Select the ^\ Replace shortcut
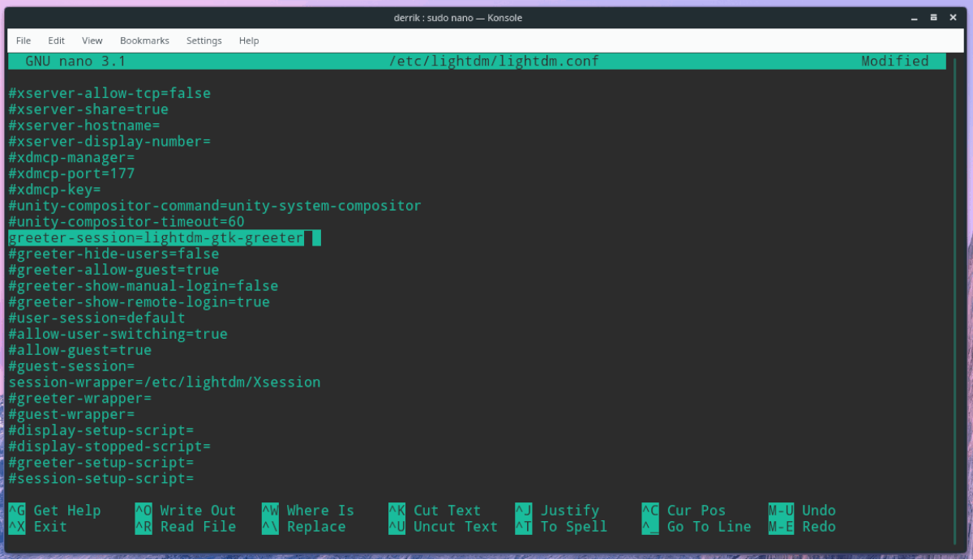This screenshot has height=560, width=973. pos(303,527)
